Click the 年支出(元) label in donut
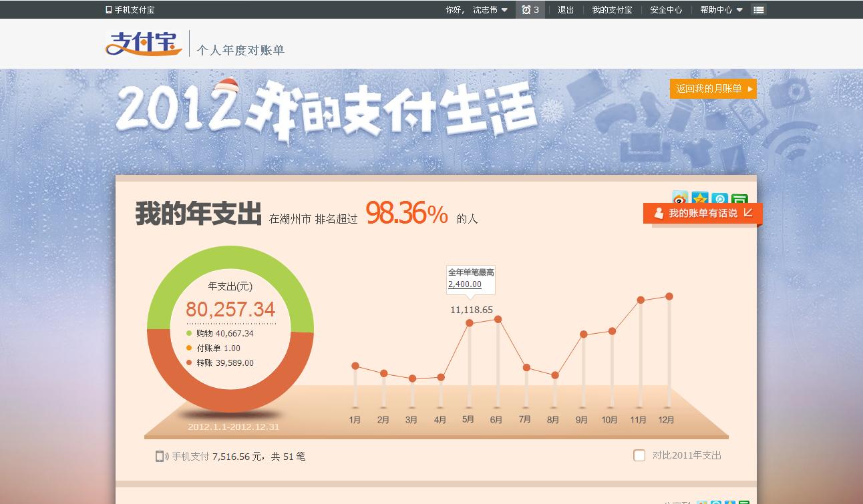 (x=230, y=286)
